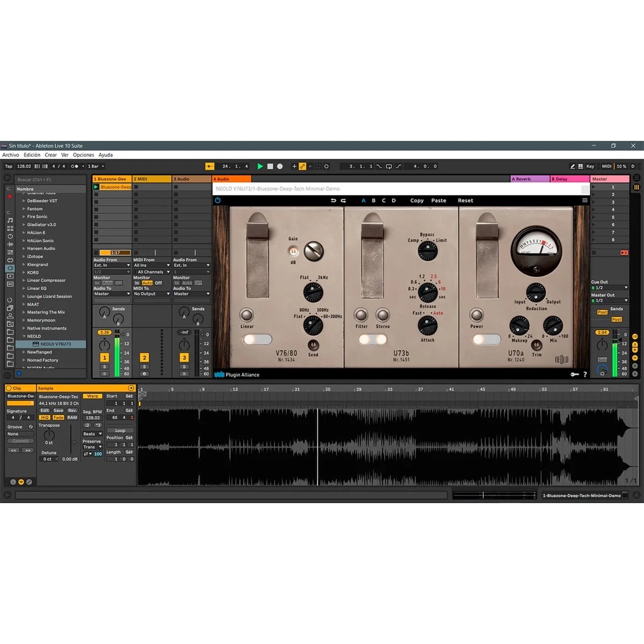Click the Groove hot-swap icon

pyautogui.click(x=30, y=427)
